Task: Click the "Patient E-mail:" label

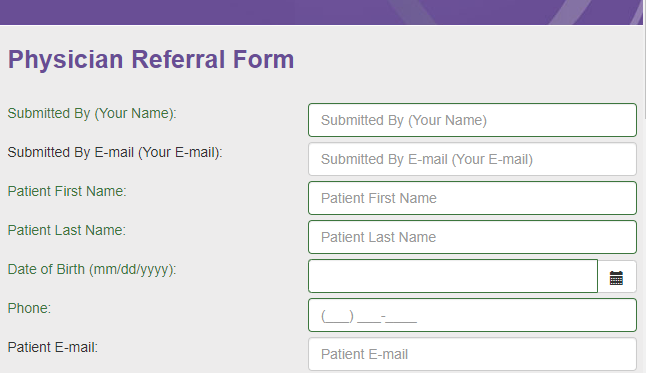Action: [53, 347]
